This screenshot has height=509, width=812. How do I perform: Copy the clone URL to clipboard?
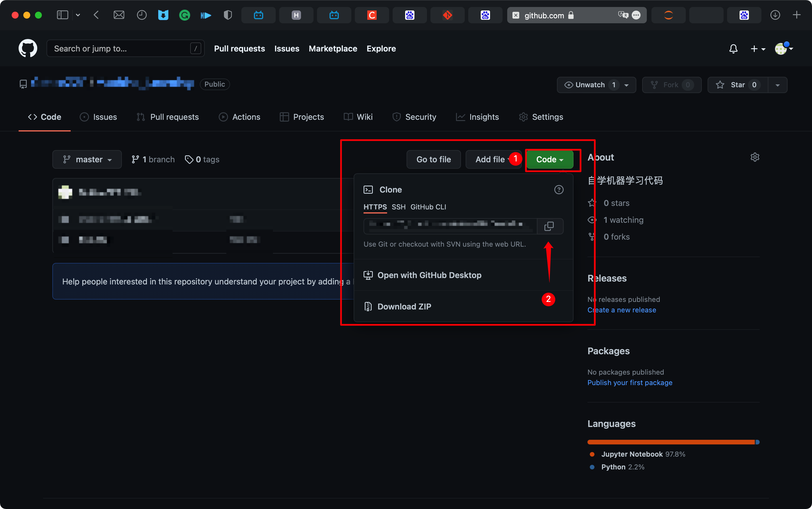[549, 226]
